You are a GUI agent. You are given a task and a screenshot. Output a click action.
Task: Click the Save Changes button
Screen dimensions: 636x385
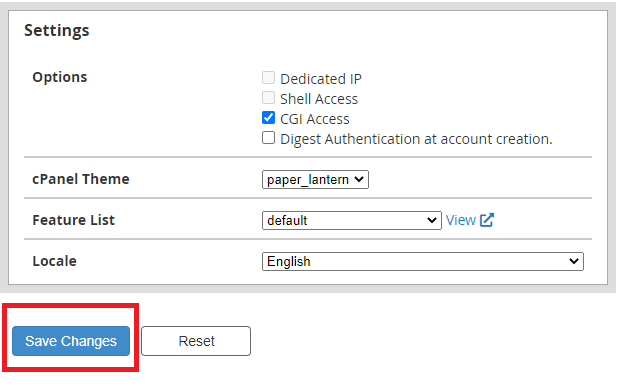71,341
